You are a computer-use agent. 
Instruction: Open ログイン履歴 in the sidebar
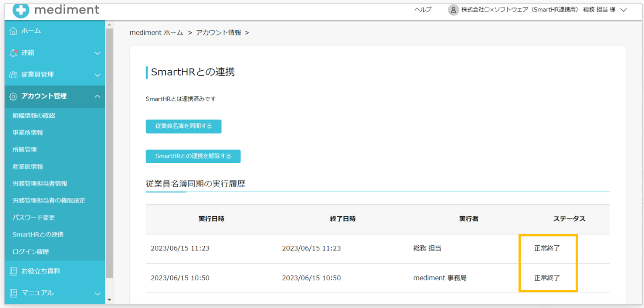(x=31, y=252)
